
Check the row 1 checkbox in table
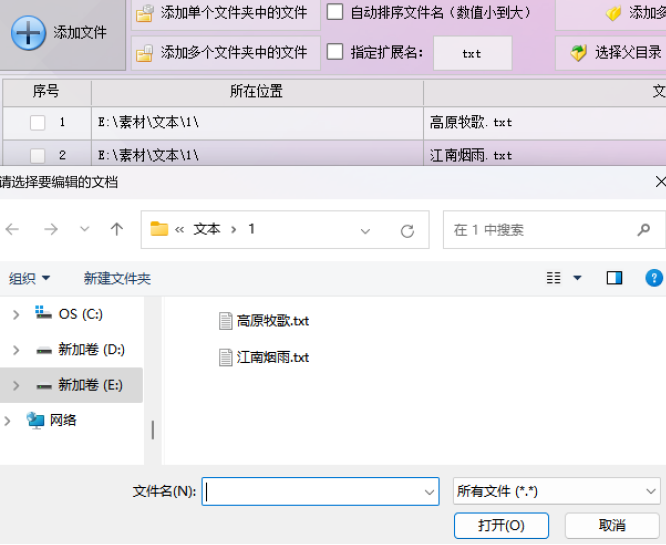(x=37, y=123)
